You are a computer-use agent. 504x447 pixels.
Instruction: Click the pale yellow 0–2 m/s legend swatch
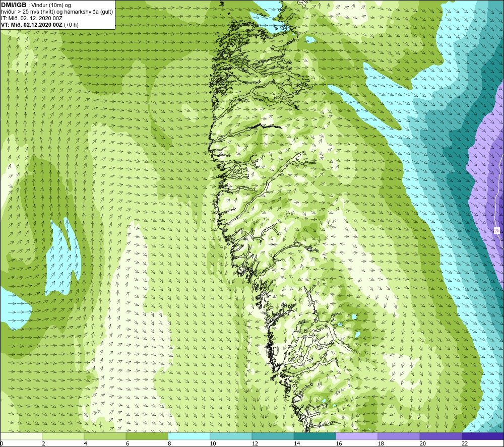coord(21,436)
